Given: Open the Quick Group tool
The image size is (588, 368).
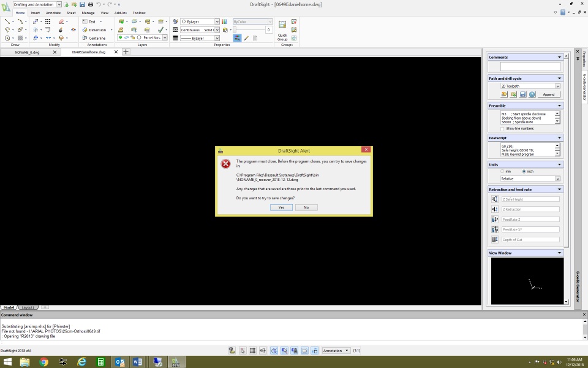Looking at the screenshot, I should [282, 31].
